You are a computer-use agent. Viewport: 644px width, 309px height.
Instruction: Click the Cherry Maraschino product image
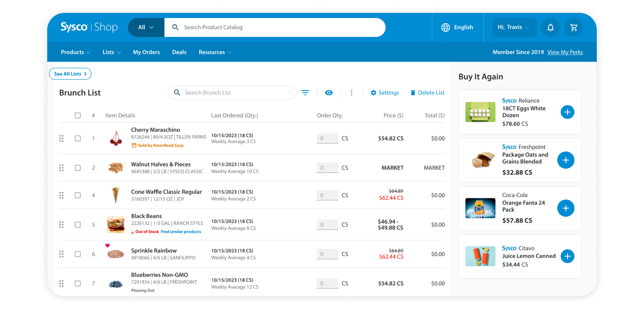115,138
